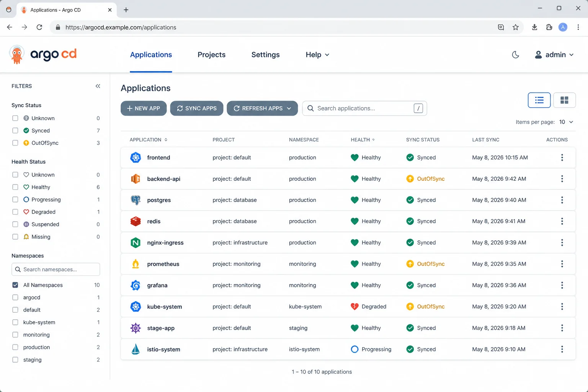
Task: Click the broken heart Degraded health icon
Action: (354, 307)
